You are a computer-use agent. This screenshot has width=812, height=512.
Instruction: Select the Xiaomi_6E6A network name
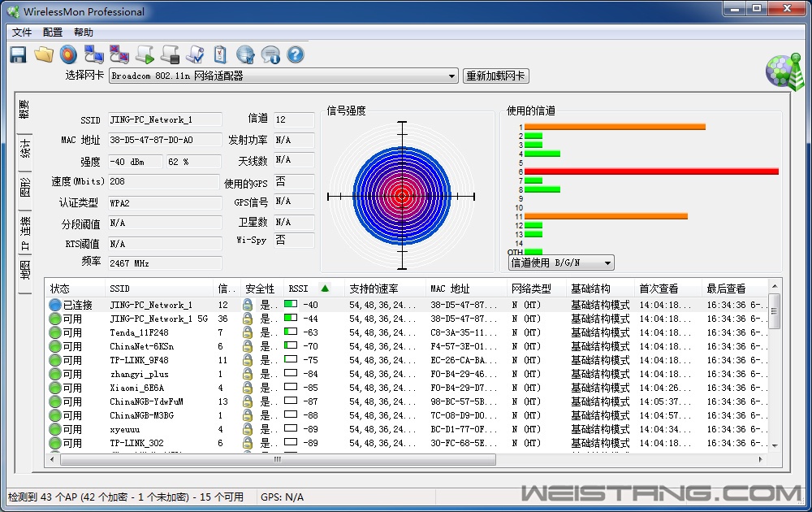click(136, 388)
